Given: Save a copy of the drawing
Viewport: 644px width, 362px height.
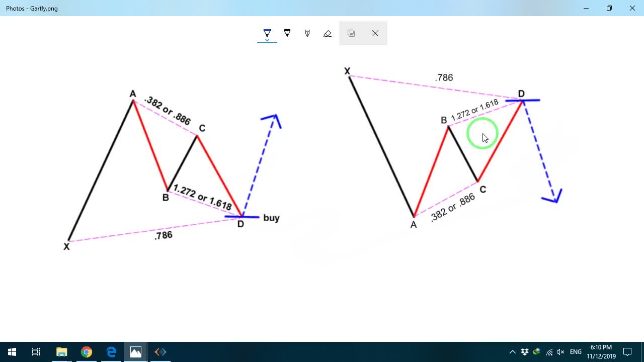Looking at the screenshot, I should click(351, 33).
